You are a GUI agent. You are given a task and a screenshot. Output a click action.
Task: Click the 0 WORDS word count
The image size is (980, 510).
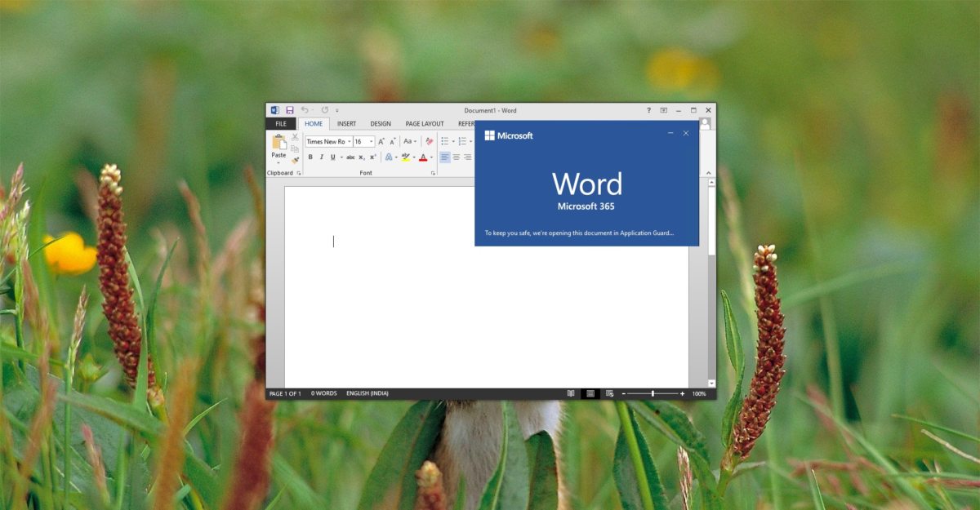(324, 393)
